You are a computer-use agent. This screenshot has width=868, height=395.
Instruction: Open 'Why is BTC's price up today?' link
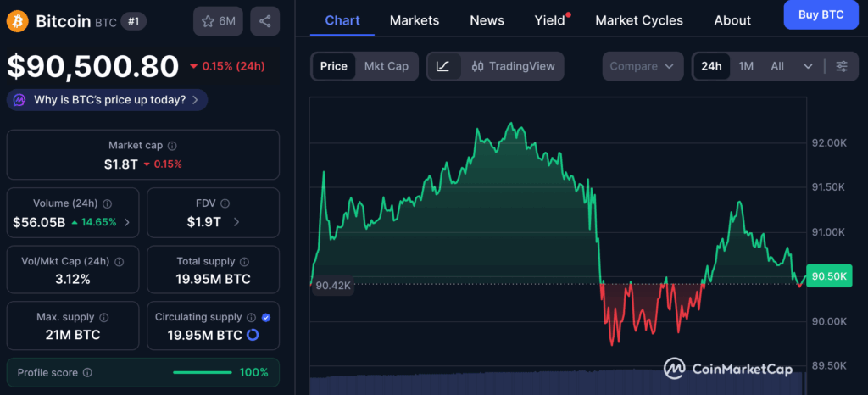(x=107, y=100)
